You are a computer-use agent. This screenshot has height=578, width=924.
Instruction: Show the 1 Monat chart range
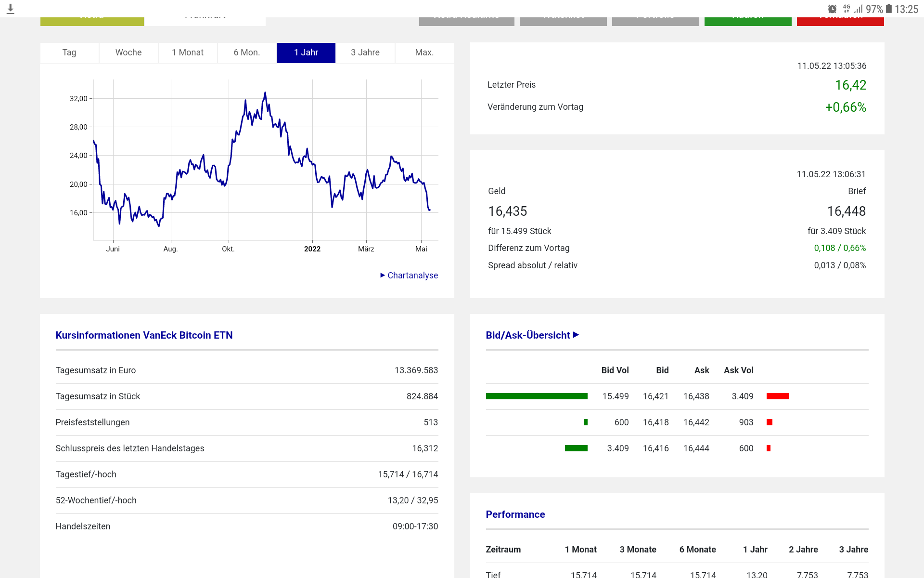point(188,53)
